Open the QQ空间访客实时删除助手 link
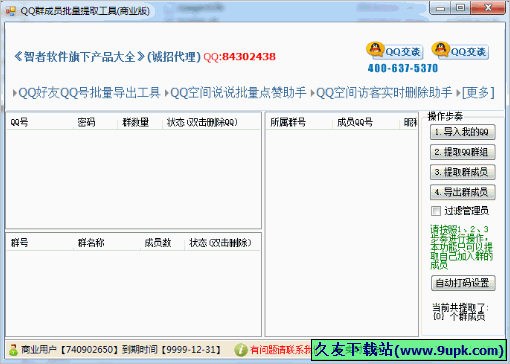The height and width of the screenshot is (364, 510). click(384, 92)
